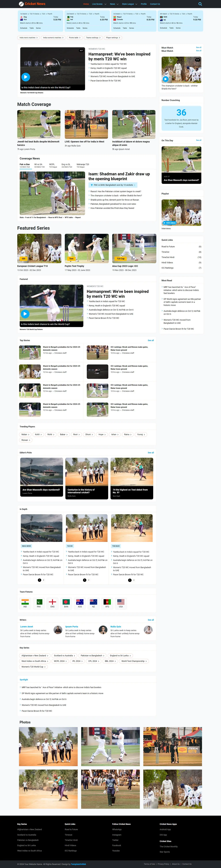Image resolution: width=221 pixels, height=868 pixels.
Task: Open the India women's matches chip
Action: [x=53, y=38]
